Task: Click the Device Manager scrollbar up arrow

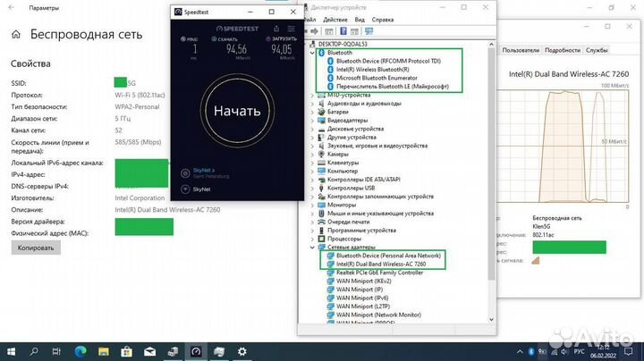Action: [491, 45]
